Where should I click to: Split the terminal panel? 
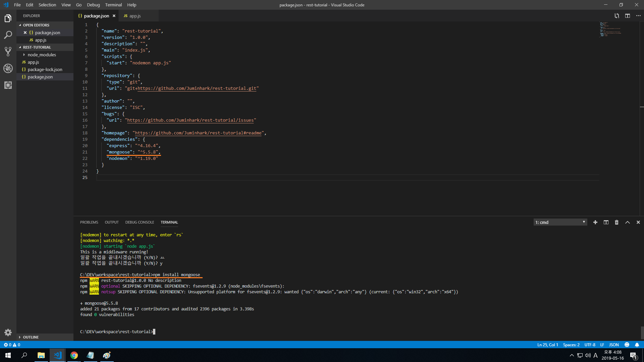606,222
